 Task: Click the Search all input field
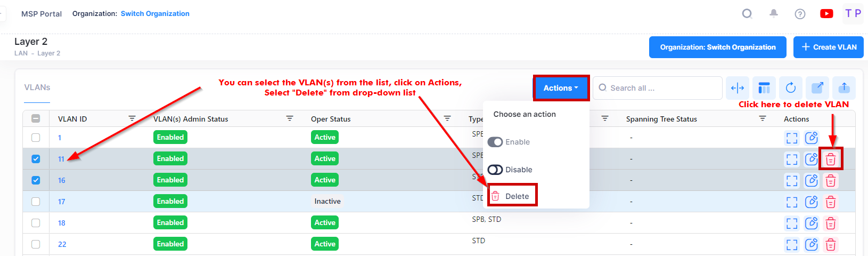click(660, 88)
